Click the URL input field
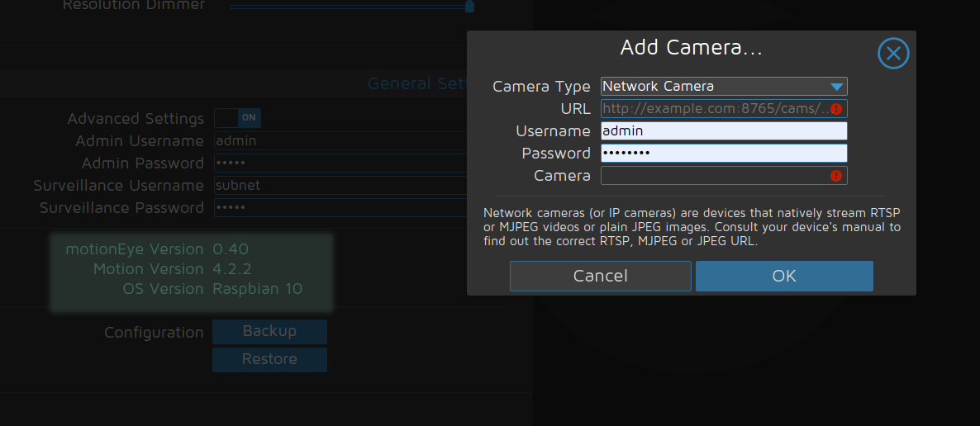Image resolution: width=980 pixels, height=426 pixels. 724,109
